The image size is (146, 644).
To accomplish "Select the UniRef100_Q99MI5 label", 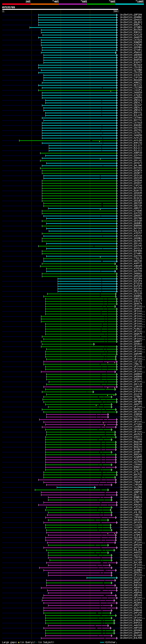I will click(x=131, y=308).
